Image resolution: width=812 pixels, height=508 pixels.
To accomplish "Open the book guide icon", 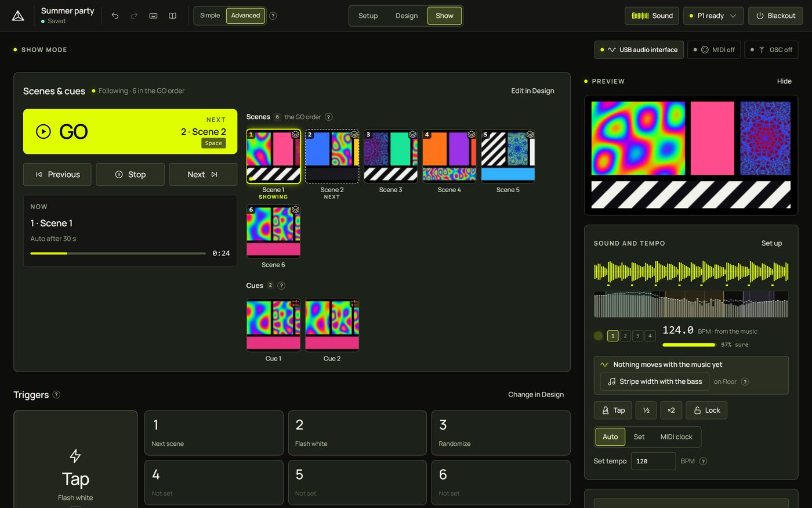I will coord(172,16).
